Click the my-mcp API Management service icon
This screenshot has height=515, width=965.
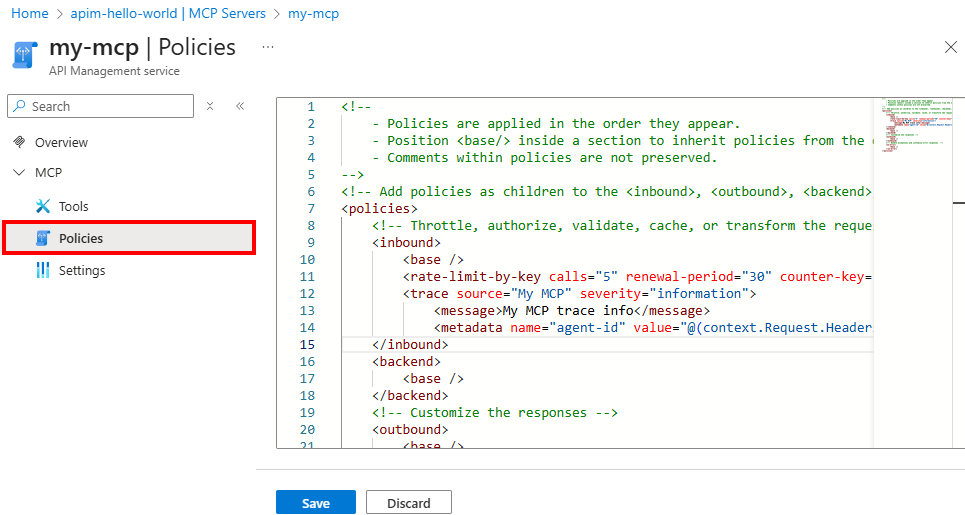tap(25, 55)
